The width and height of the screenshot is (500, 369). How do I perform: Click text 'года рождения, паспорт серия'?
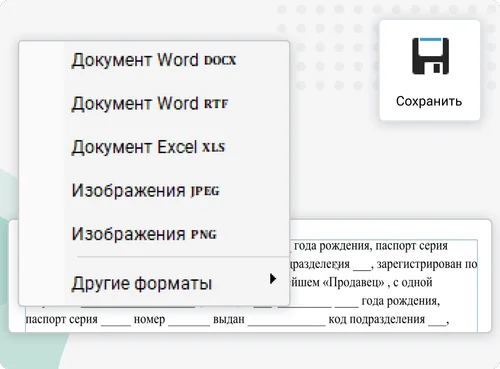(371, 246)
